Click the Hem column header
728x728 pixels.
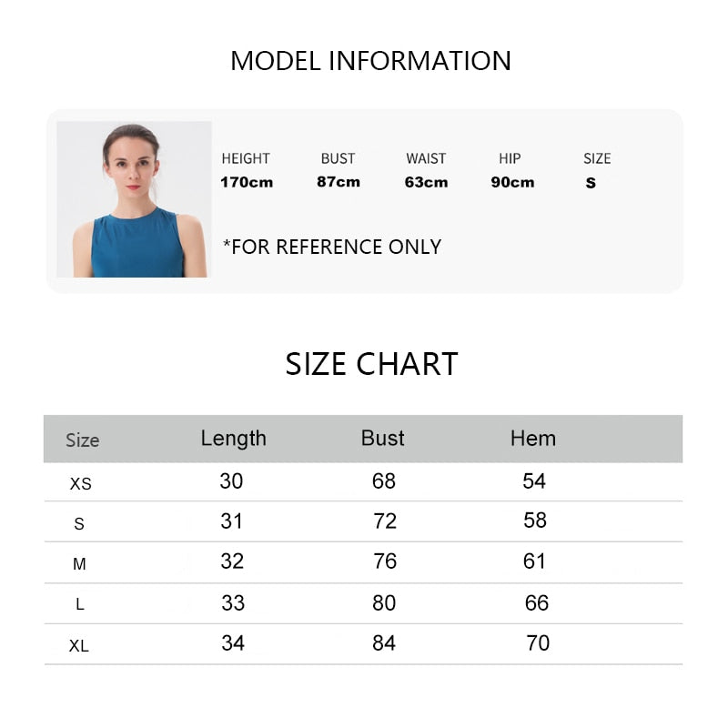[532, 439]
